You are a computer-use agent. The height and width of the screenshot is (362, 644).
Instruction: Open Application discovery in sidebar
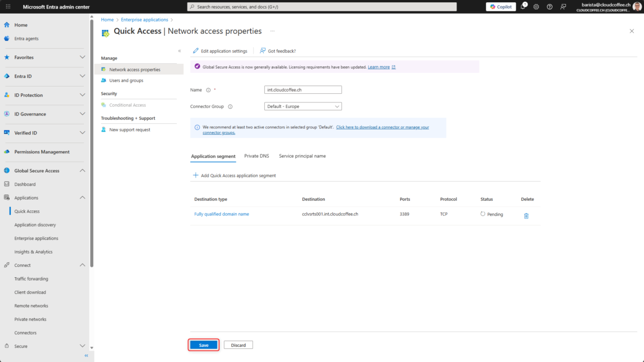click(x=35, y=225)
